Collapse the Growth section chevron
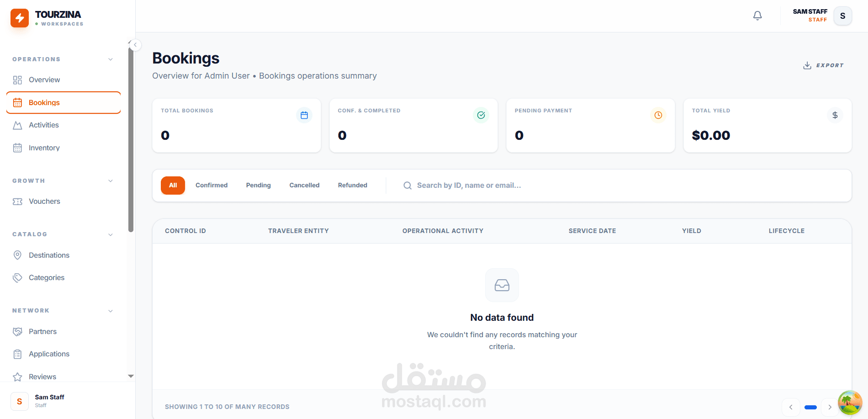 click(x=111, y=181)
